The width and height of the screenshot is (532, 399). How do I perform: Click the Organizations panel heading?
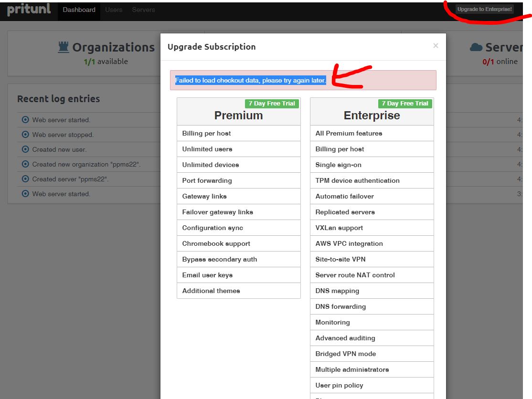pyautogui.click(x=113, y=47)
